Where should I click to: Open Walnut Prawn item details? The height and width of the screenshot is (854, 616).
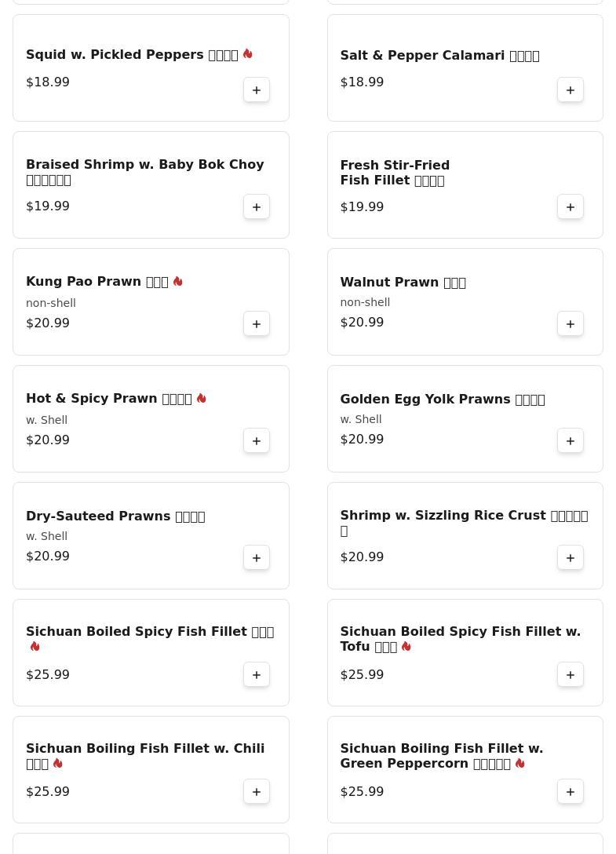click(x=403, y=282)
